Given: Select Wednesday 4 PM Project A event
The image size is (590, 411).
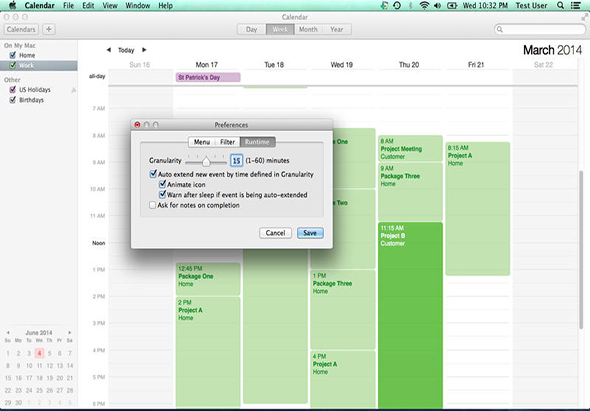Looking at the screenshot, I should pos(342,379).
